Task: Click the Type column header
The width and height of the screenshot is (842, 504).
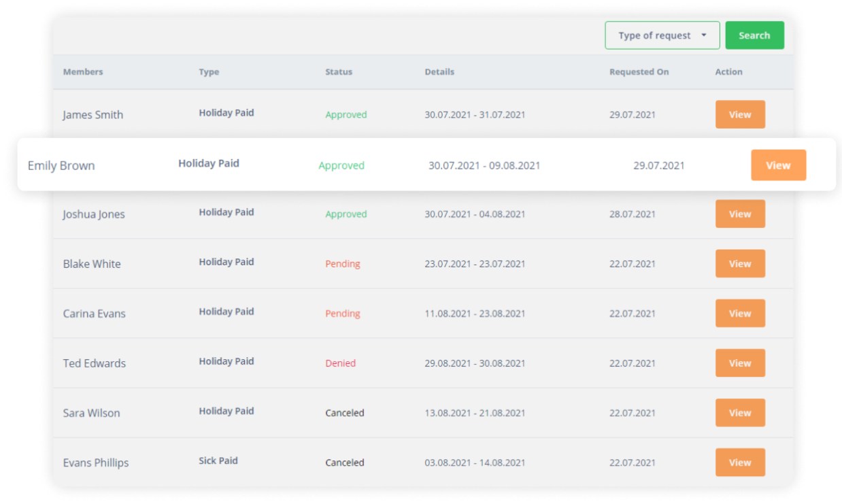Action: (209, 71)
